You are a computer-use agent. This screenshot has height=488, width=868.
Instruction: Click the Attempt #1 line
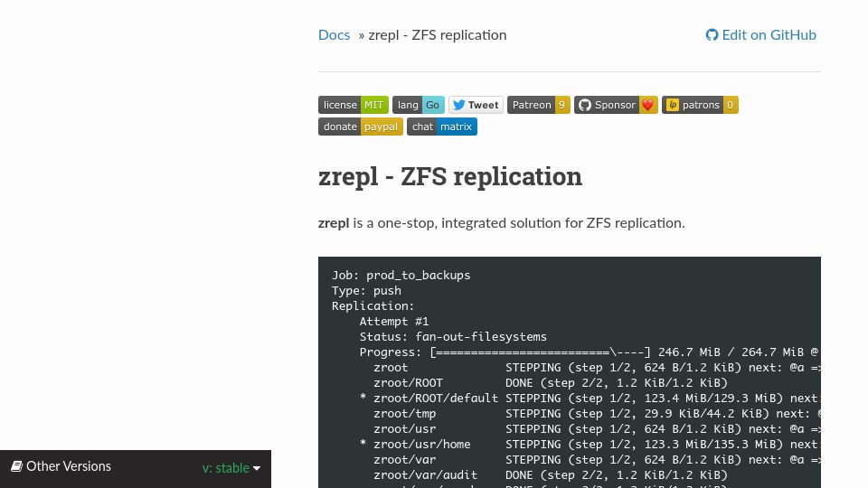394,322
